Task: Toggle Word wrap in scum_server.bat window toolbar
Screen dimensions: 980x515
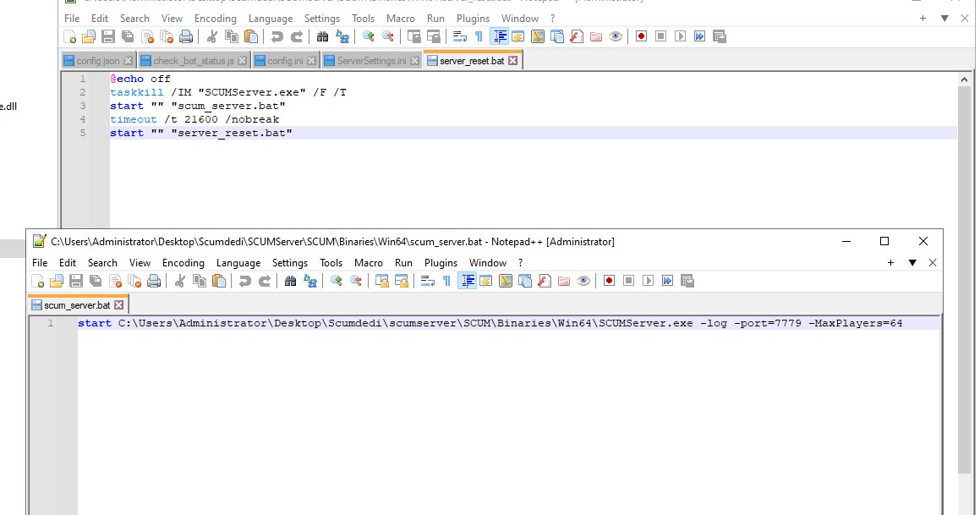Action: pos(427,282)
